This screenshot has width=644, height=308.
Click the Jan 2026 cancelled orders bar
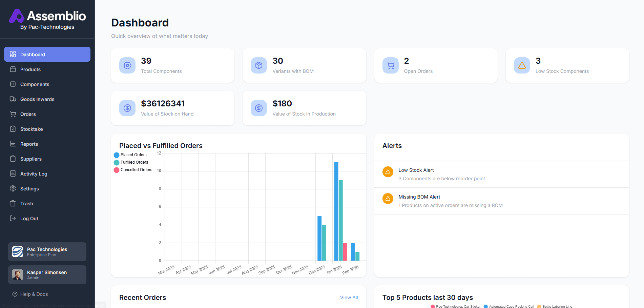pyautogui.click(x=345, y=252)
